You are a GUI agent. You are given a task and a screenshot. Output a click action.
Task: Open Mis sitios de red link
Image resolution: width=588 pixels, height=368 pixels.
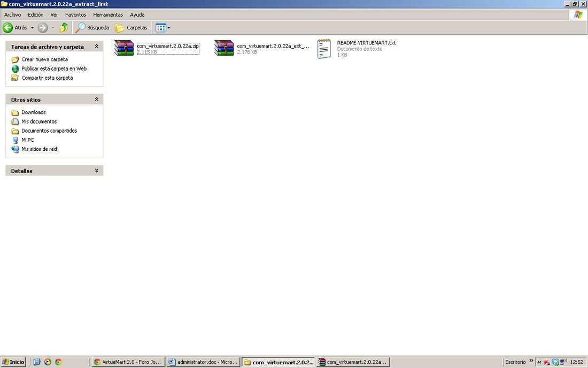tap(39, 149)
